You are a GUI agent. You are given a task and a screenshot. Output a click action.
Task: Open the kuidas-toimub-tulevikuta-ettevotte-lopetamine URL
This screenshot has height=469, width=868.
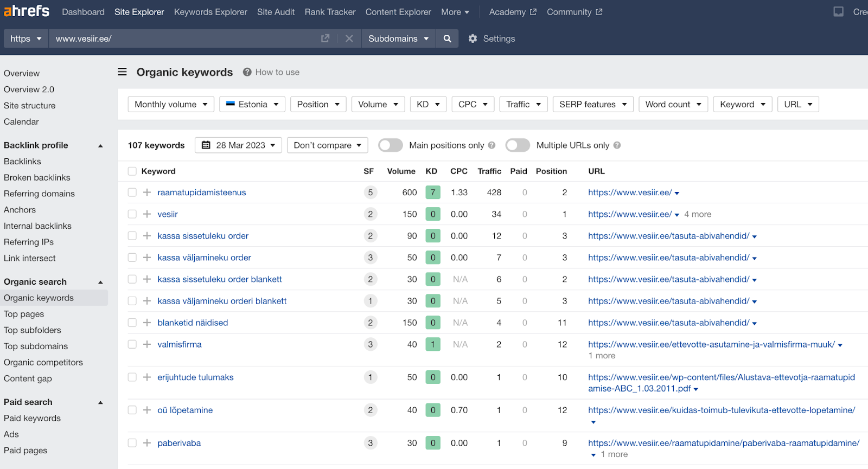[722, 410]
